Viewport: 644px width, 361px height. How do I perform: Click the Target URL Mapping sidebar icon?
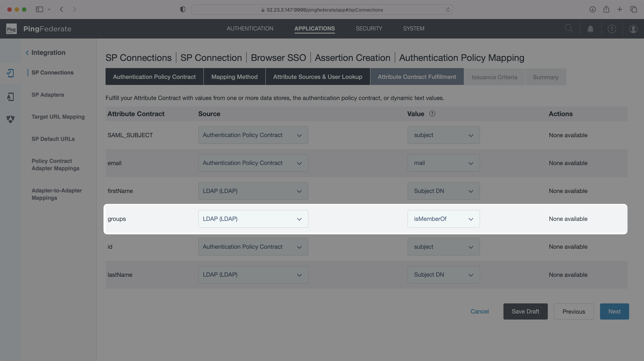(x=10, y=119)
